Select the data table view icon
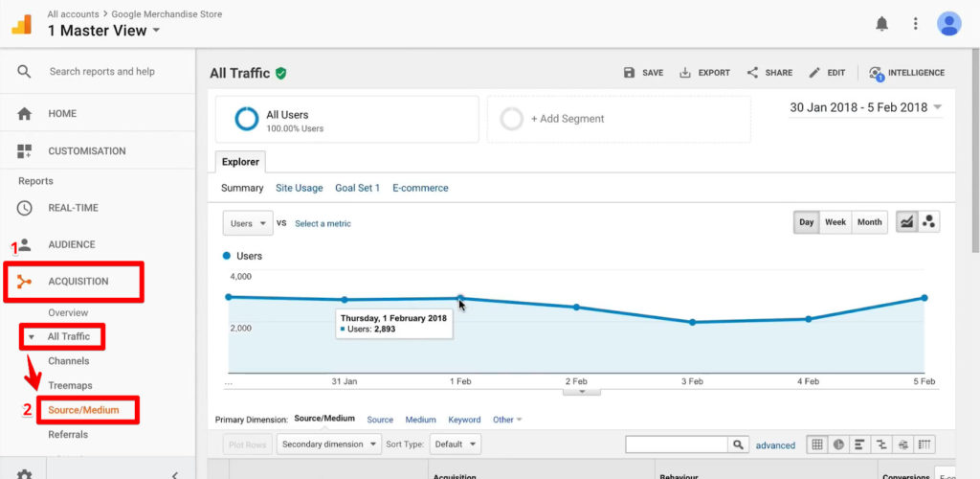980x479 pixels. pos(817,445)
